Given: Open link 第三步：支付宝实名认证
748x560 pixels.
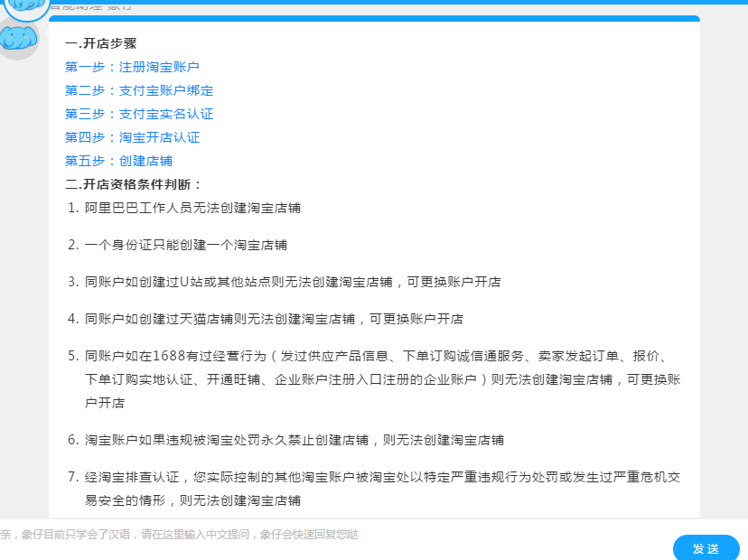Looking at the screenshot, I should pyautogui.click(x=139, y=114).
